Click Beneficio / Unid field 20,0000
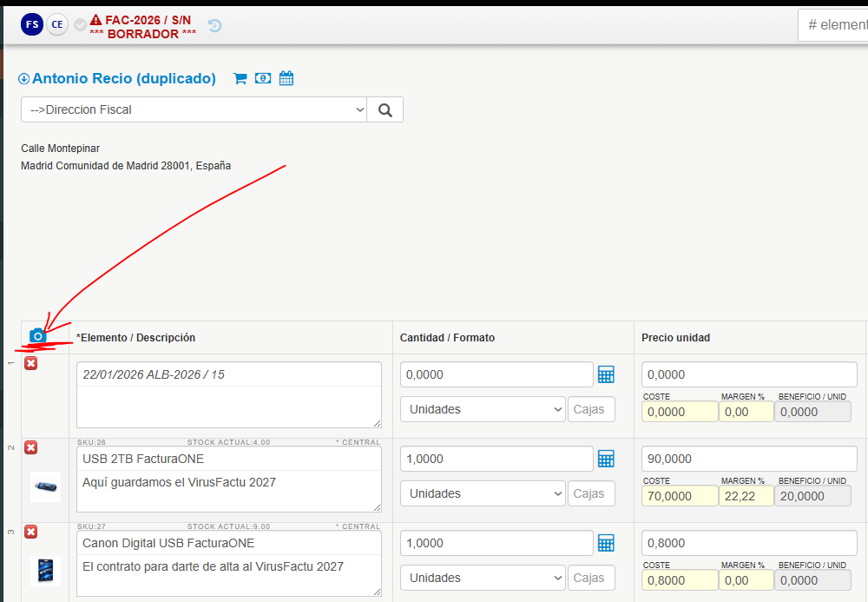This screenshot has width=868, height=602. click(812, 496)
